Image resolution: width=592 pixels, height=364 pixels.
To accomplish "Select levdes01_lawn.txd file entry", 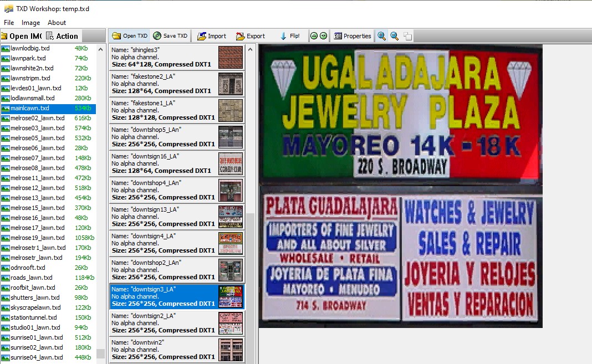I will click(x=48, y=88).
